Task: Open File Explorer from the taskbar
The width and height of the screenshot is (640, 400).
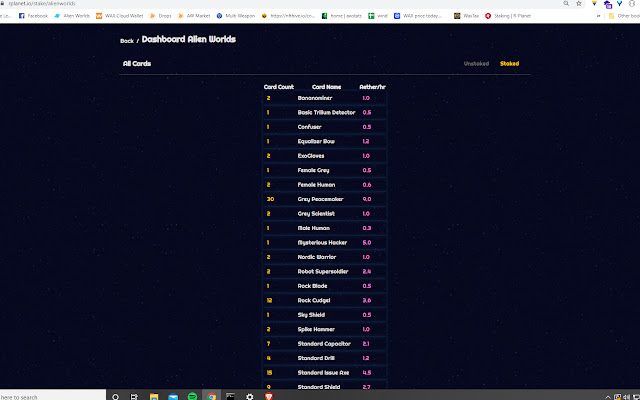Action: [x=154, y=397]
